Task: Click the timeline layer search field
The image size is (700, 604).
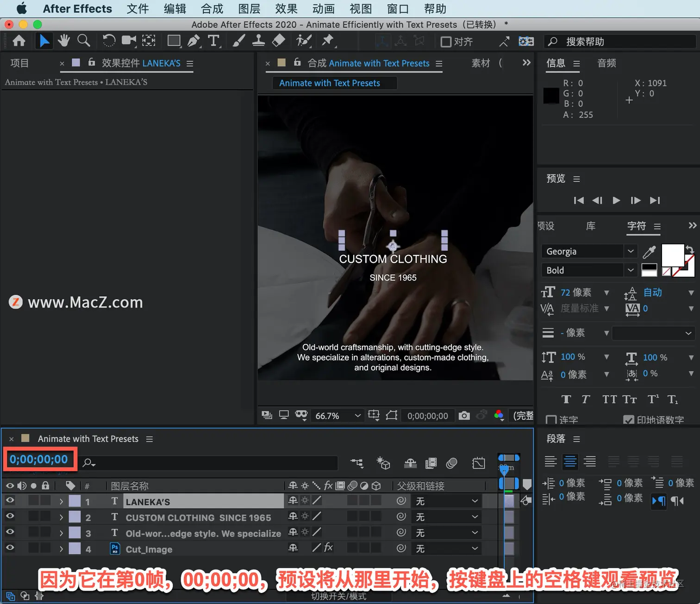Action: click(209, 462)
